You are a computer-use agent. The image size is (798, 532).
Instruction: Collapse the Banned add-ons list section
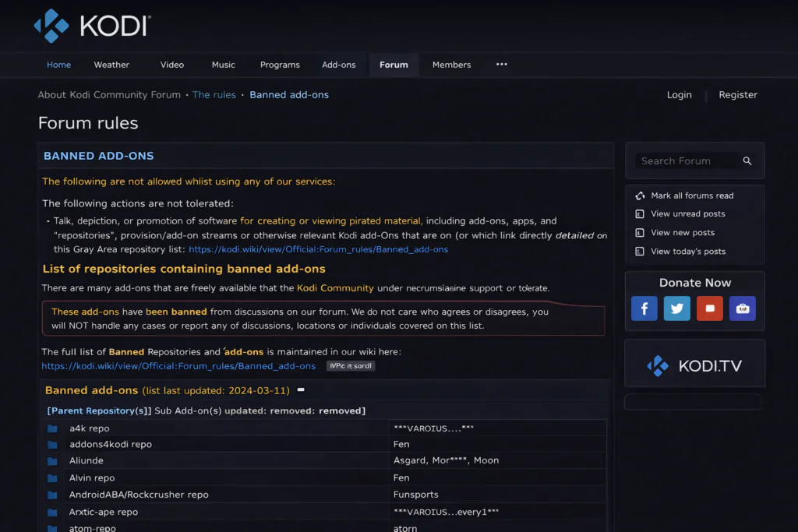coord(301,389)
